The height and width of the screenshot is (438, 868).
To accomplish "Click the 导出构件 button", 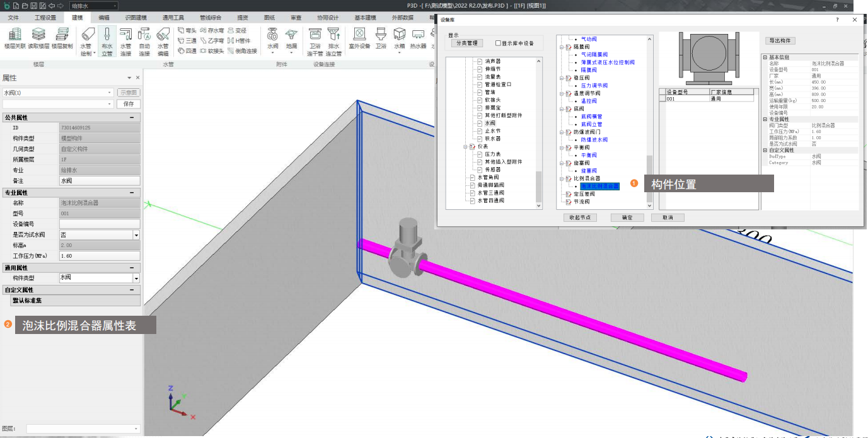I will 780,41.
